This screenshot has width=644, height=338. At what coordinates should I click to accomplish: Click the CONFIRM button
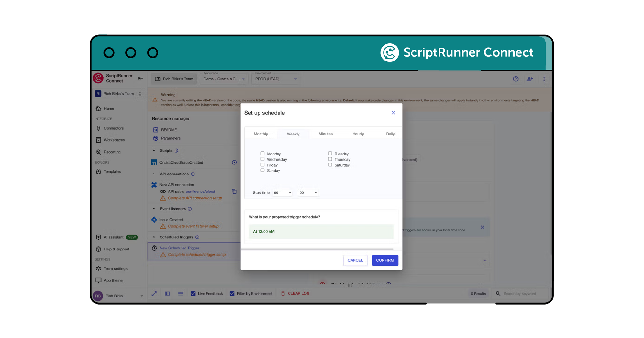[x=385, y=260]
